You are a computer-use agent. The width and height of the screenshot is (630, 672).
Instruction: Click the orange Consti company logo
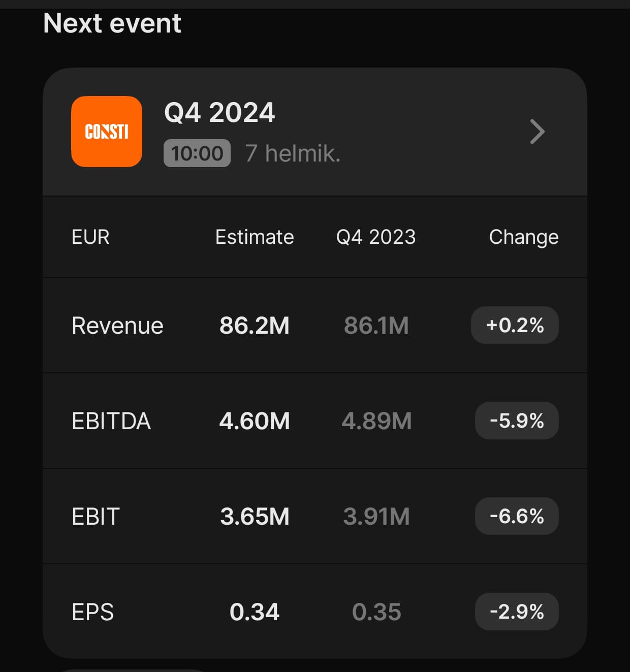(107, 132)
